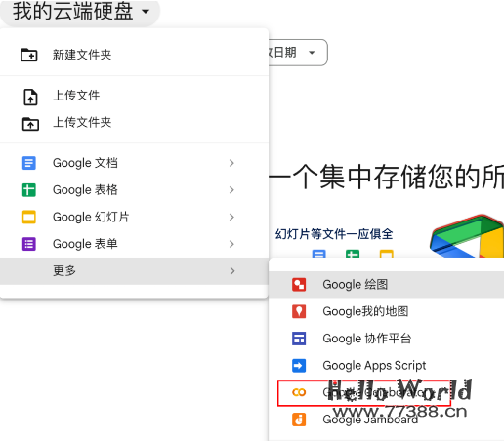Viewport: 504px width, 441px height.
Task: Click the 更多 chevron arrow
Action: point(231,271)
